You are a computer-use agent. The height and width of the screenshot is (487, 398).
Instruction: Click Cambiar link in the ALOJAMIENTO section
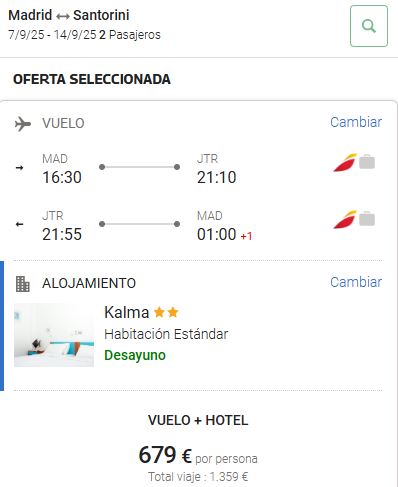click(x=356, y=282)
